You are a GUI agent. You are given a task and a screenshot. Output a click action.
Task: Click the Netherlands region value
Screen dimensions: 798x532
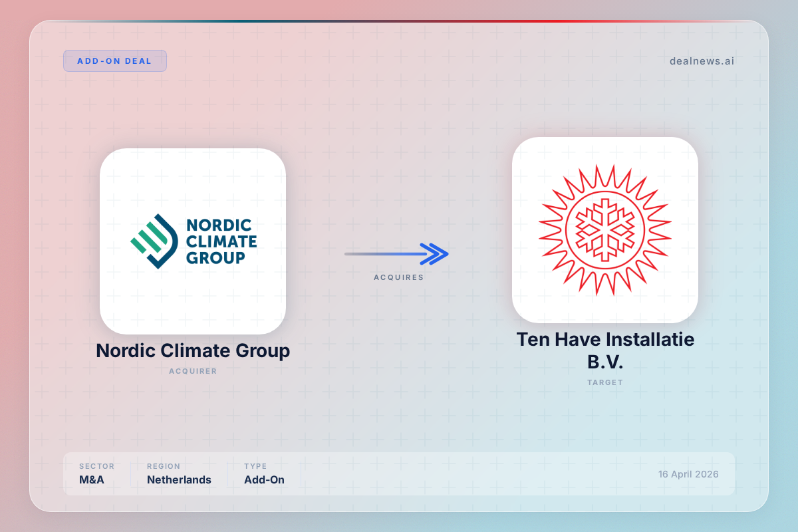179,479
